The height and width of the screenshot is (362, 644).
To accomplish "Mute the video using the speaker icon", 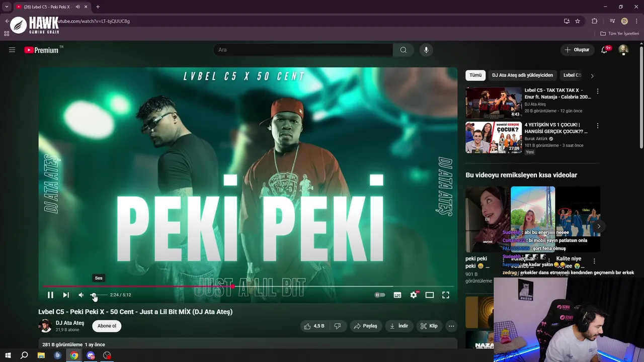I will 81,295.
